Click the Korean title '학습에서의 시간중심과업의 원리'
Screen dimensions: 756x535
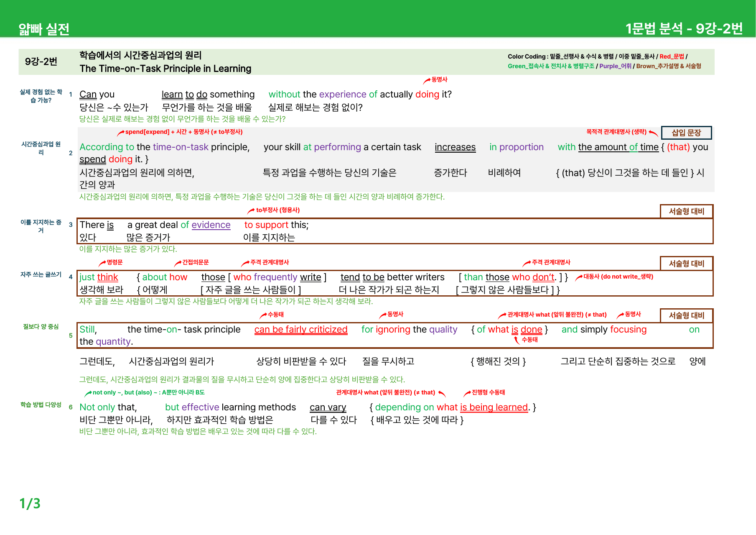(x=140, y=55)
